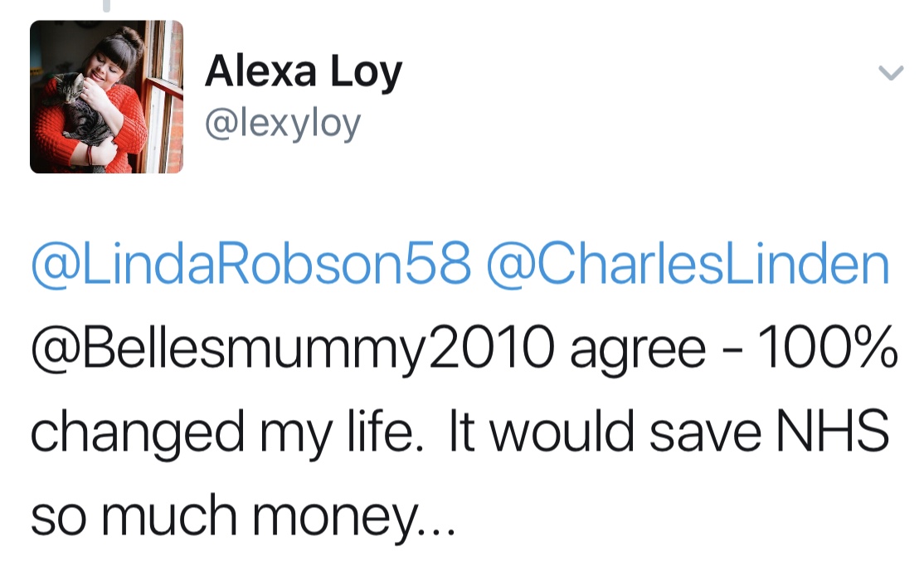
Task: Open the Alexa Loy display name
Action: (x=304, y=71)
